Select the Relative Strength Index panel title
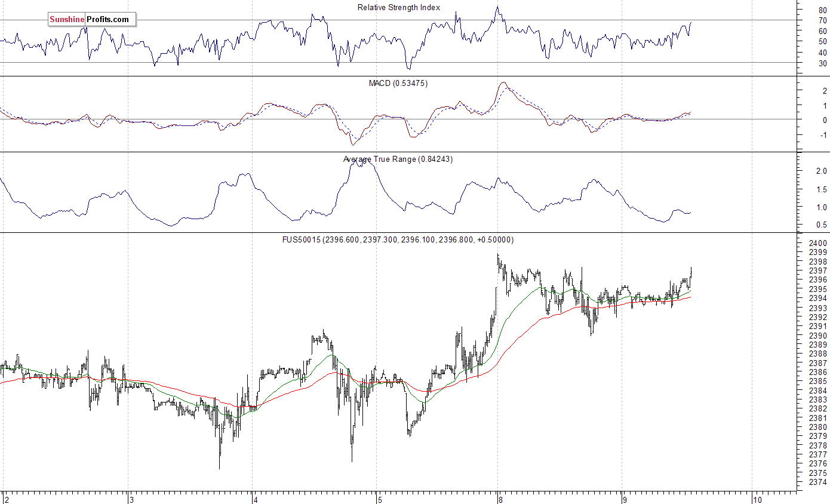This screenshot has width=830, height=504. click(x=399, y=8)
